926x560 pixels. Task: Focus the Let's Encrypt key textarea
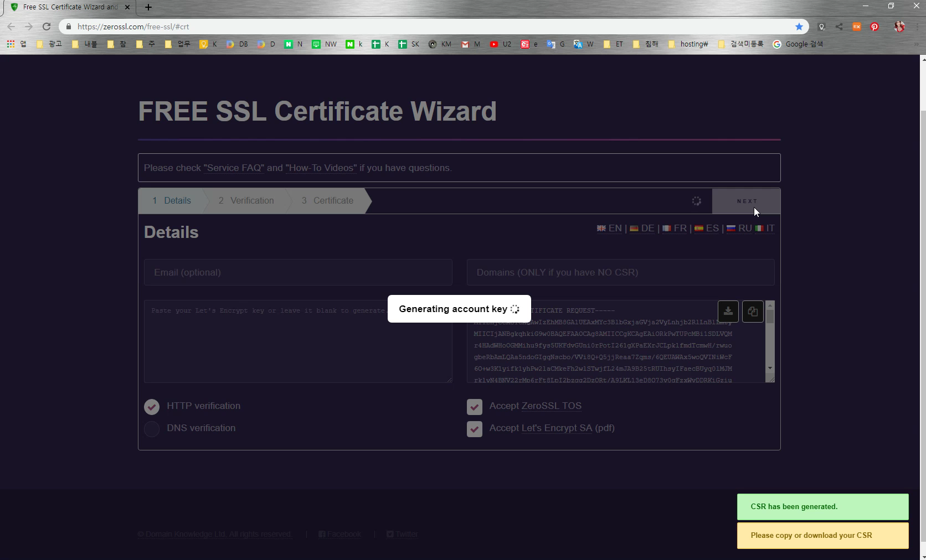pos(298,341)
